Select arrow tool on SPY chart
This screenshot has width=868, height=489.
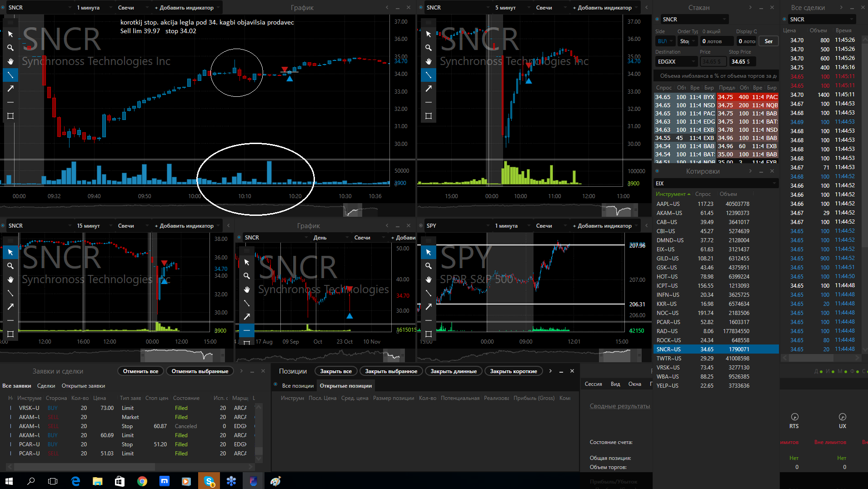pos(429,307)
